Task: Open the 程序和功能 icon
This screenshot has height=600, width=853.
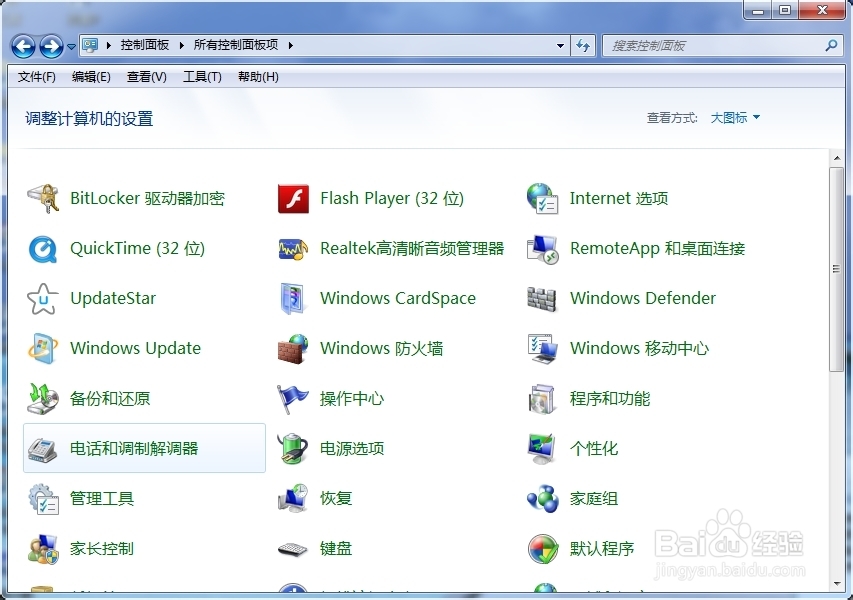Action: (542, 399)
